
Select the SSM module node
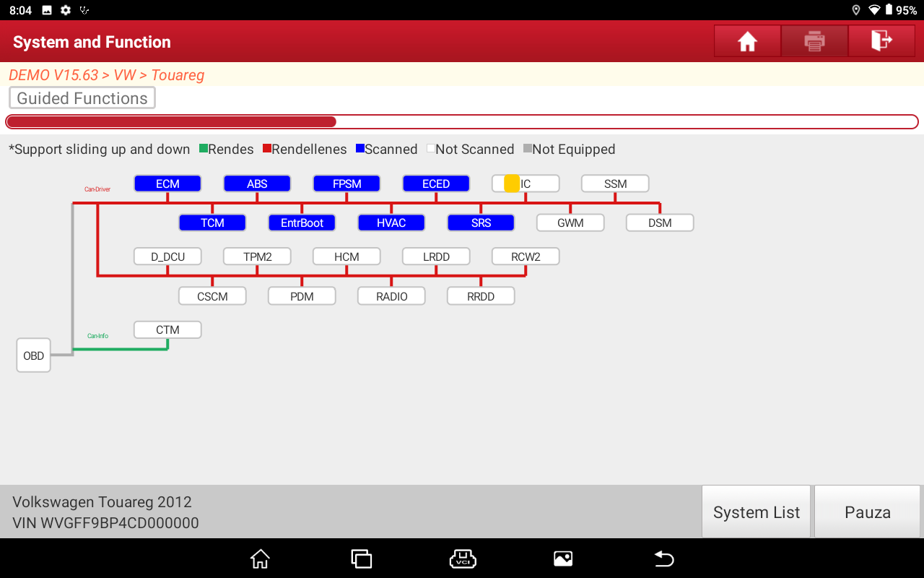click(x=615, y=184)
